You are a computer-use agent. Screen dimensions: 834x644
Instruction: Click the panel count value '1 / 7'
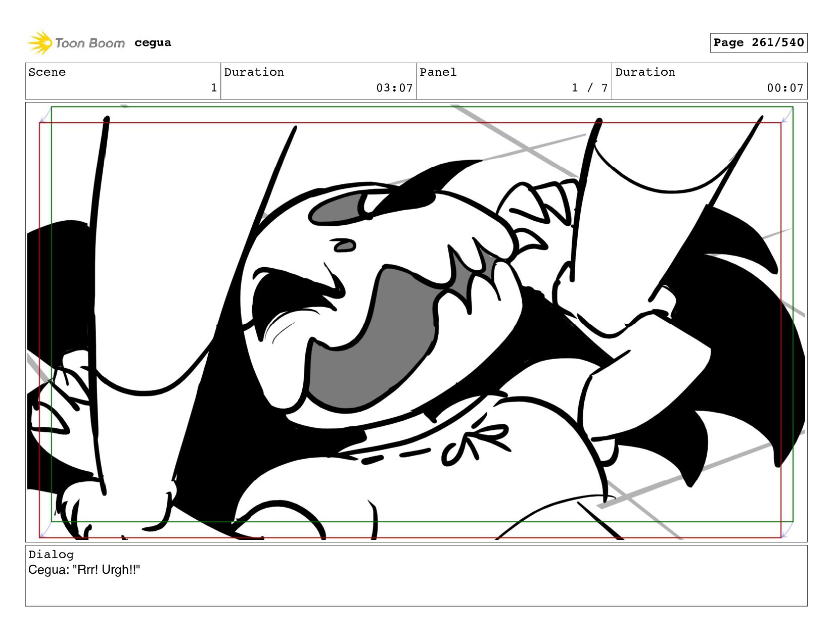click(x=589, y=88)
